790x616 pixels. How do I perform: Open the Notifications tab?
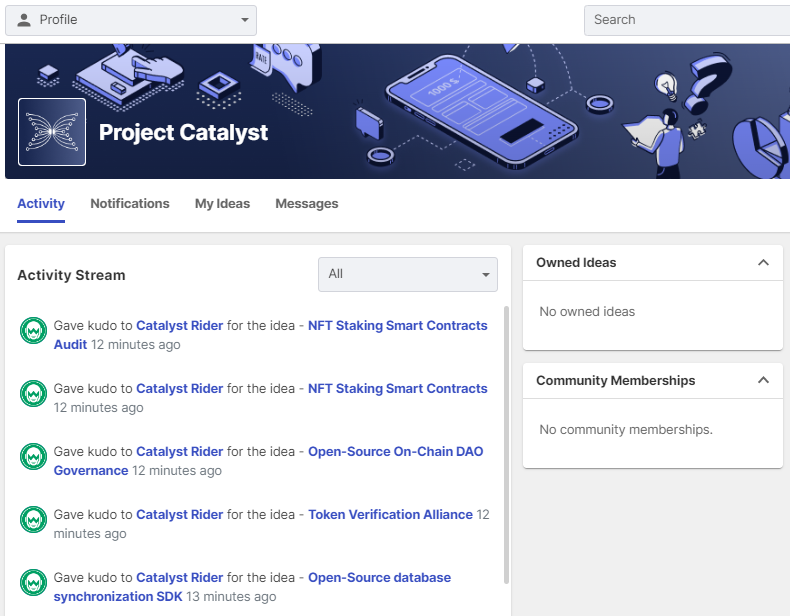(129, 203)
